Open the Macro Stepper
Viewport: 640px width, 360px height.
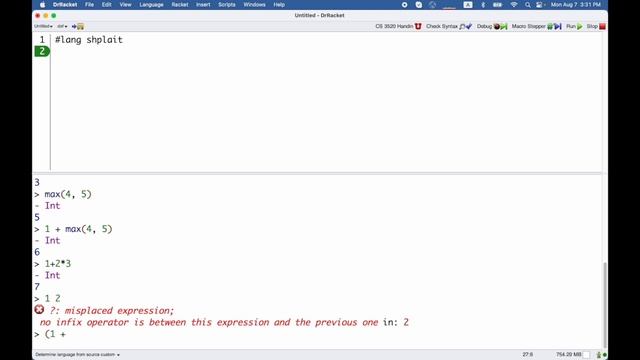tap(536, 26)
